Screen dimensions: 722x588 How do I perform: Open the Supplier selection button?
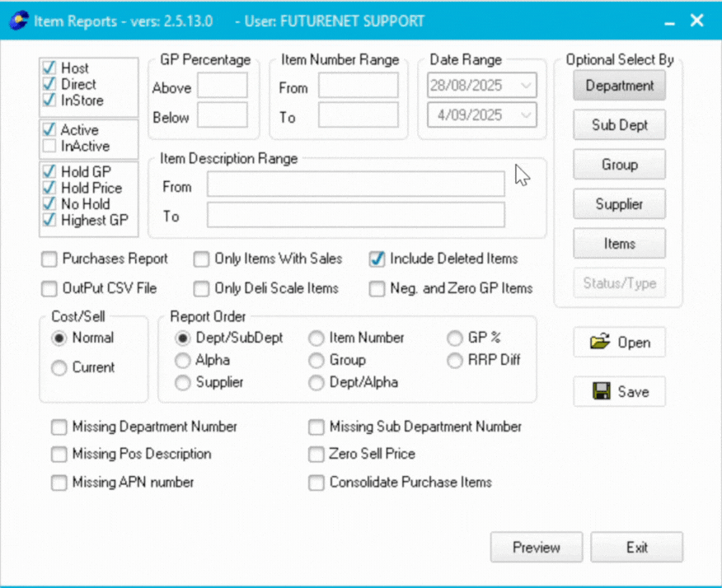click(619, 204)
